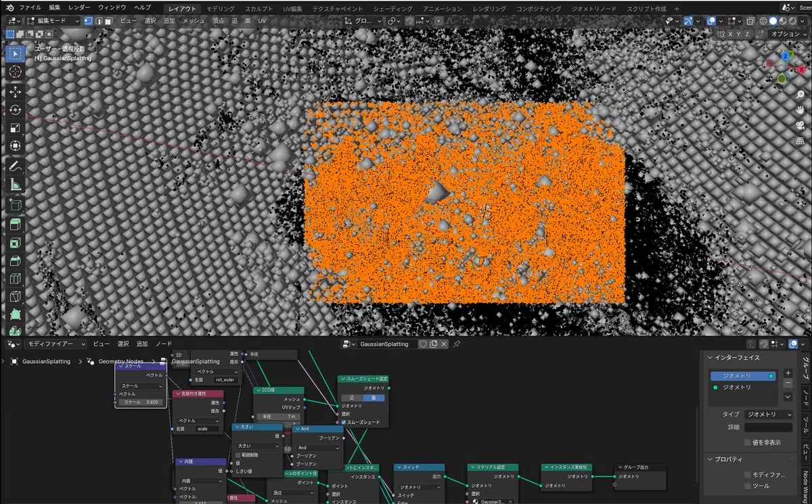812x504 pixels.
Task: Pin the GaussianSplatting node tree
Action: coord(457,344)
